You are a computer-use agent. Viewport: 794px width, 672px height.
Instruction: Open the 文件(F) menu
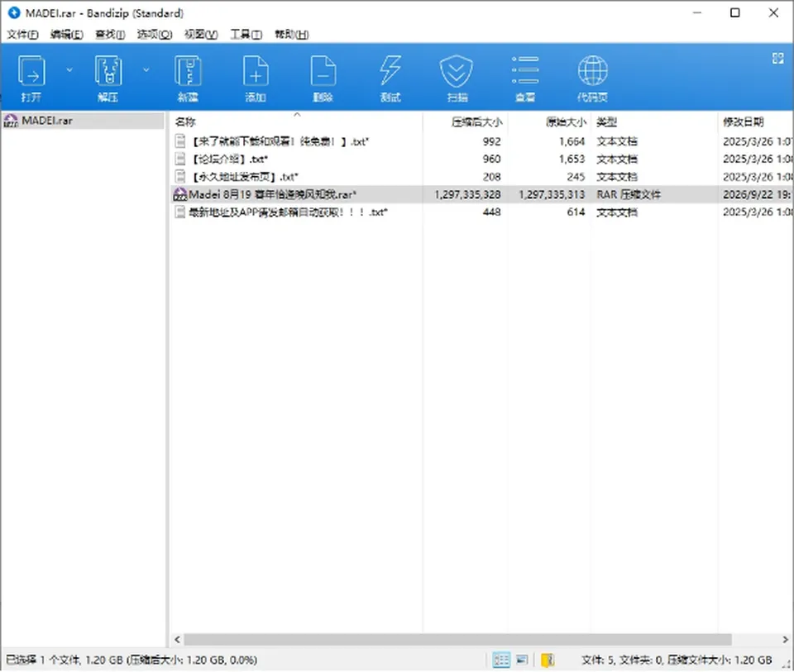pyautogui.click(x=23, y=35)
